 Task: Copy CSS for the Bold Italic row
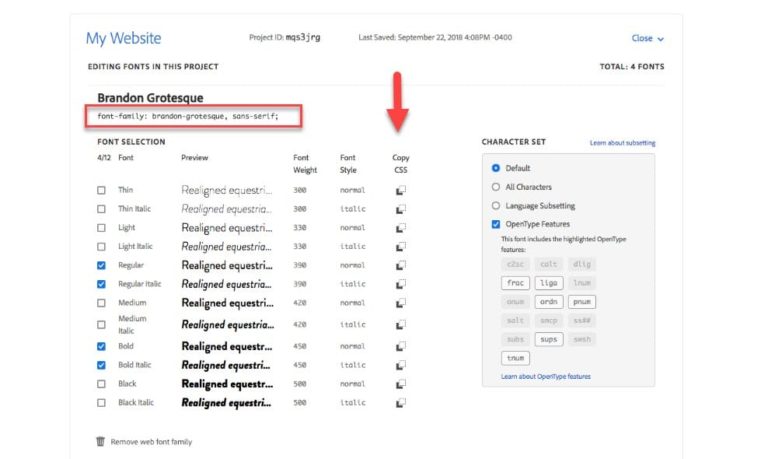click(401, 365)
